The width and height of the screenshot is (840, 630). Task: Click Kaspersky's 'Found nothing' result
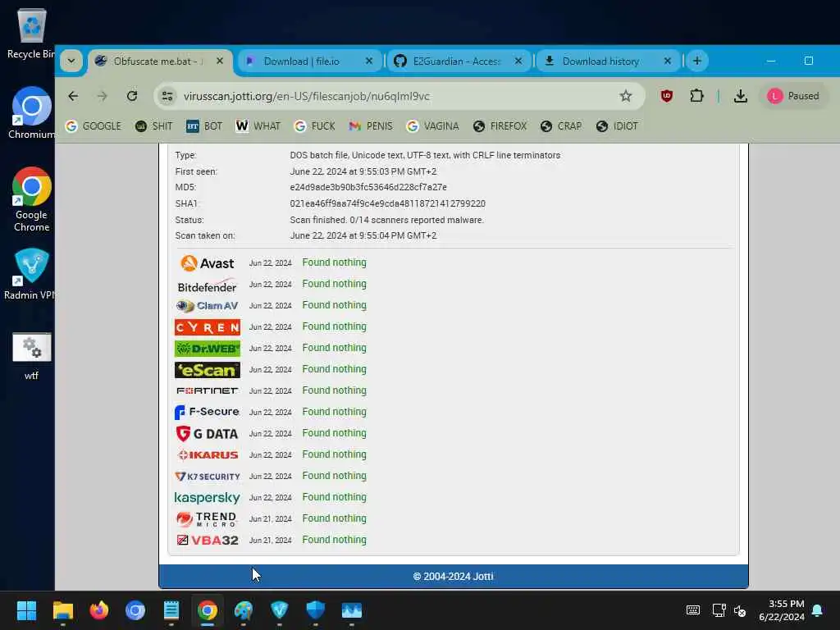click(x=335, y=497)
